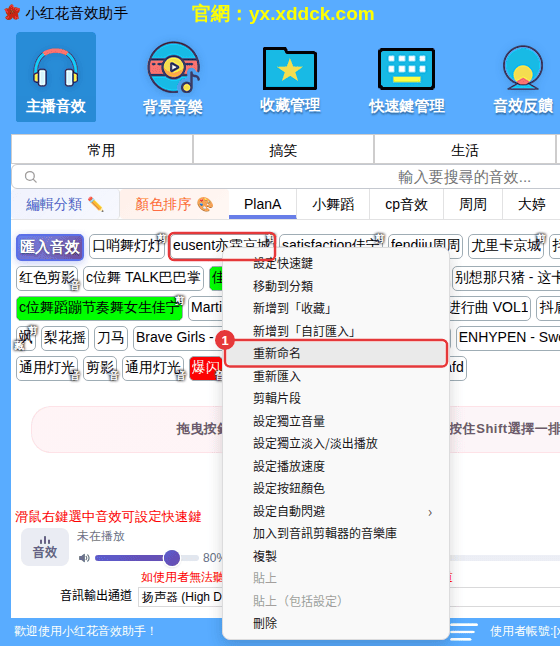560x646 pixels.
Task: Click 編輯分類 edit categories button
Action: coord(65,204)
